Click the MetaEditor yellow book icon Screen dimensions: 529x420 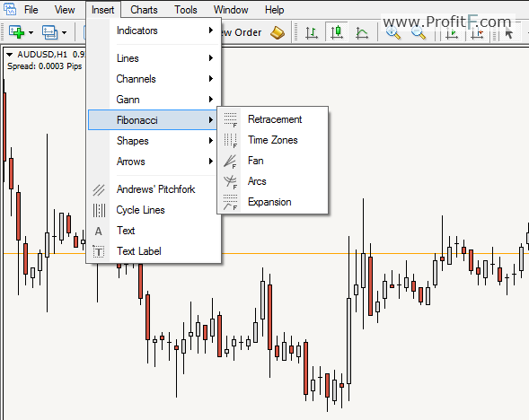coord(278,32)
